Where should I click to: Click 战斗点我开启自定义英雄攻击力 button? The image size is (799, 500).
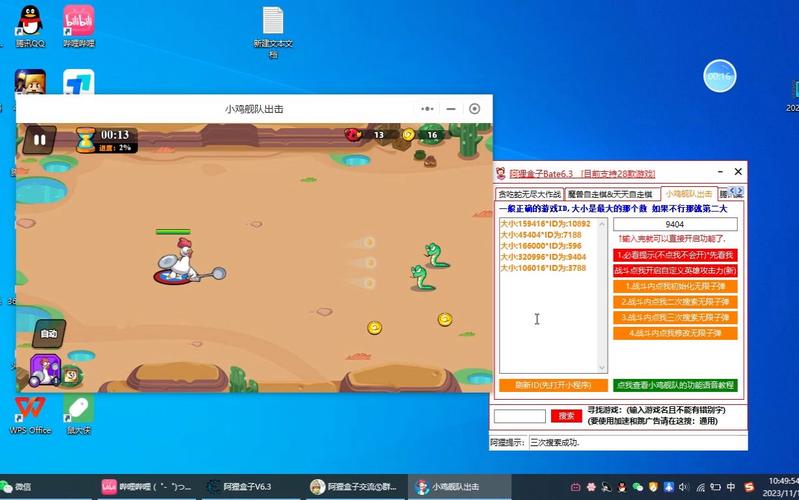pos(675,271)
